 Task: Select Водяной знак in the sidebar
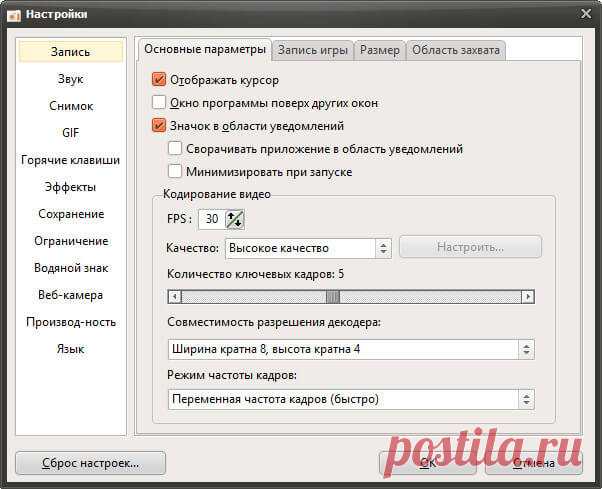tap(71, 268)
